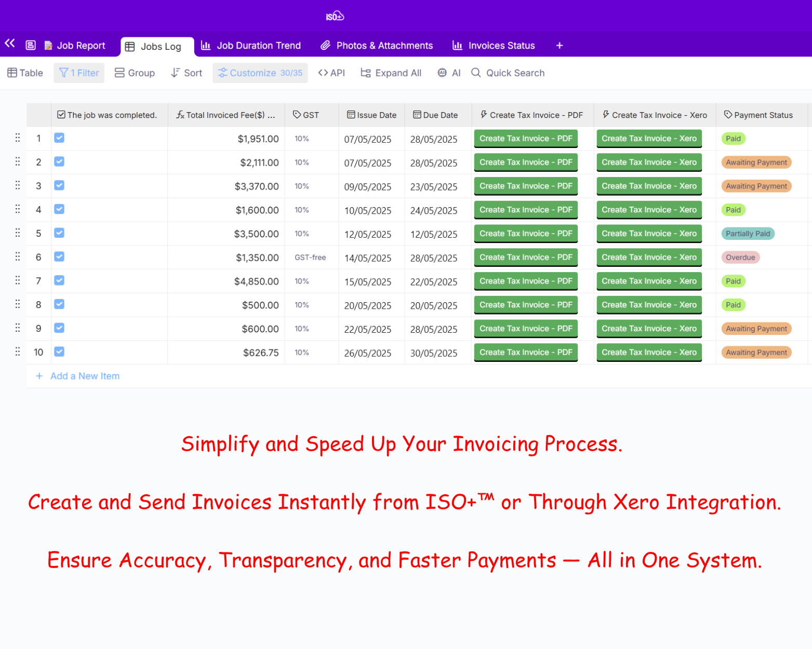Click the Overdue status tag in row 6
Image resolution: width=812 pixels, height=649 pixels.
[x=740, y=258]
